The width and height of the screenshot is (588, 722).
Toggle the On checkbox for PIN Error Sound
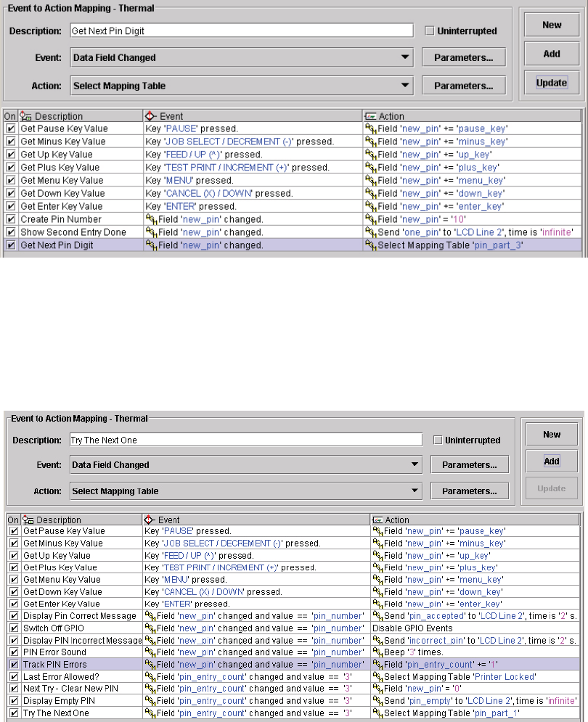[14, 652]
